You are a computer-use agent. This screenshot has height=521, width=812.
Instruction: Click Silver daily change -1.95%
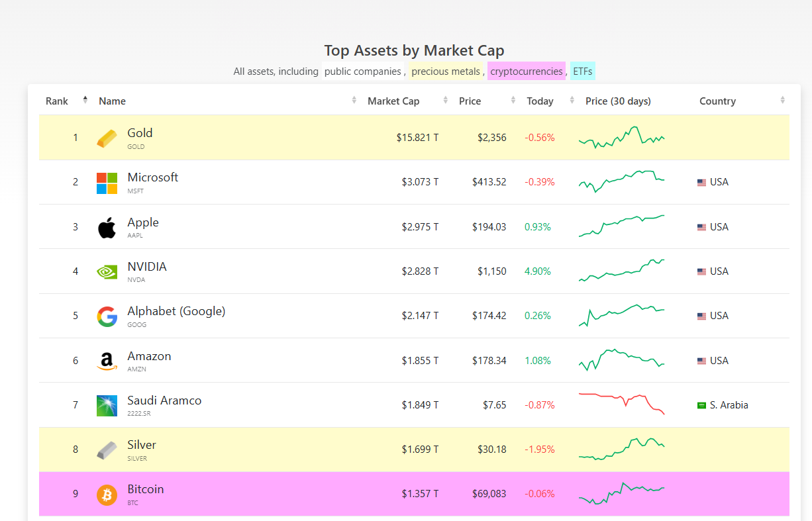(x=540, y=450)
